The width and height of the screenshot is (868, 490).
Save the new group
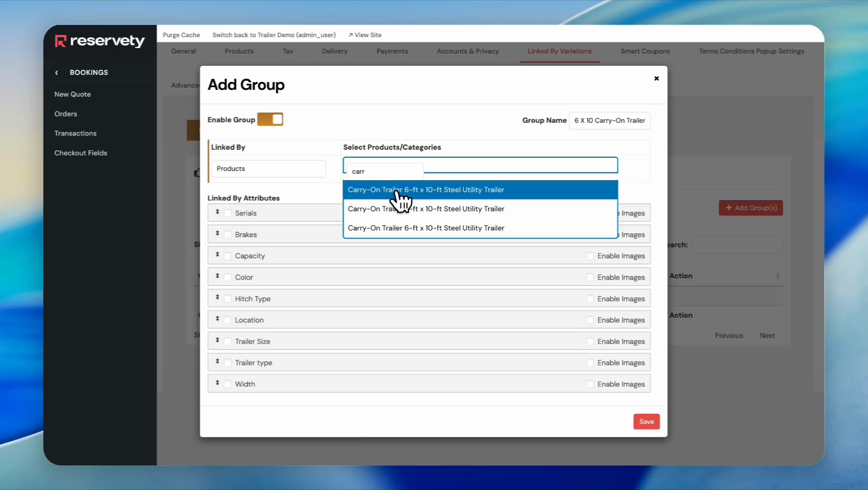coord(647,422)
